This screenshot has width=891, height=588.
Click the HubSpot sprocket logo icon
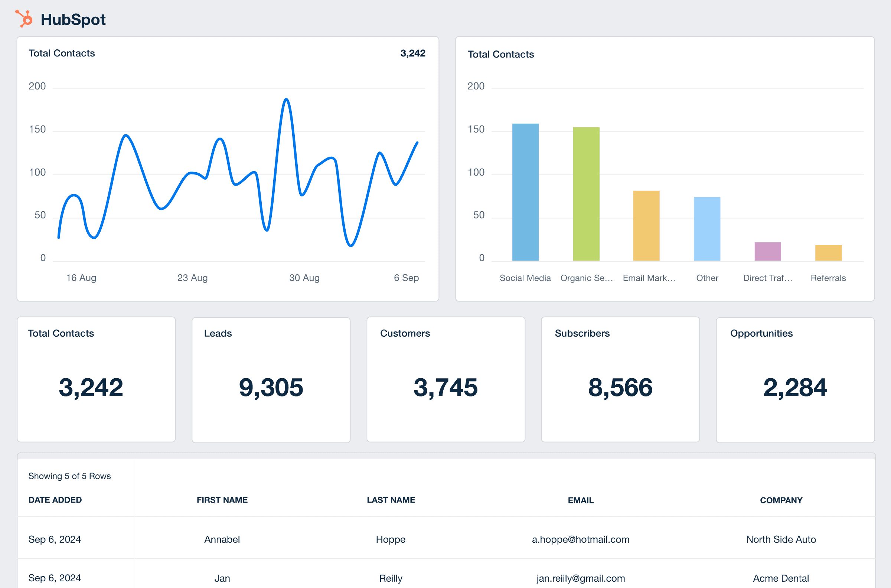pyautogui.click(x=25, y=19)
